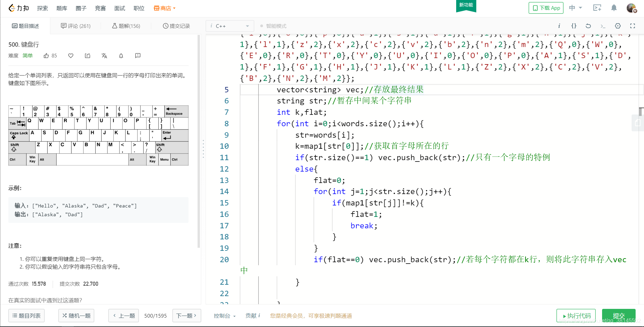This screenshot has height=327, width=644.
Task: Open the user avatar menu
Action: (632, 8)
